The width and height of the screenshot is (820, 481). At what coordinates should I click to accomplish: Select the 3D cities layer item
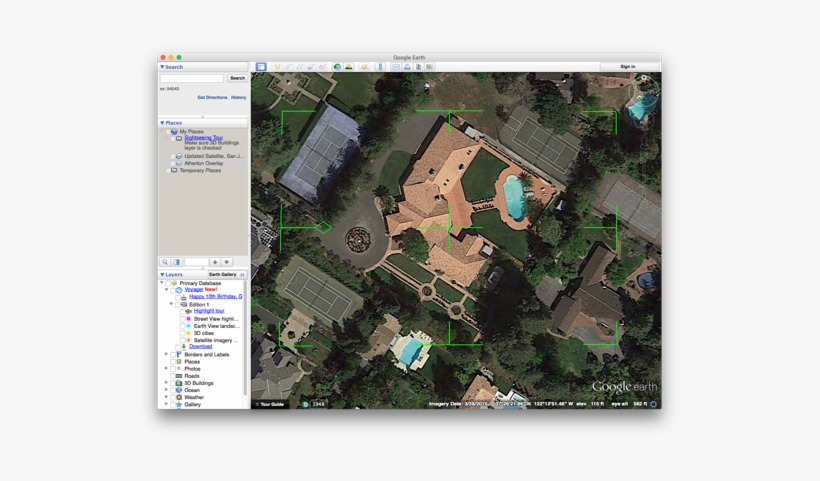tap(203, 333)
